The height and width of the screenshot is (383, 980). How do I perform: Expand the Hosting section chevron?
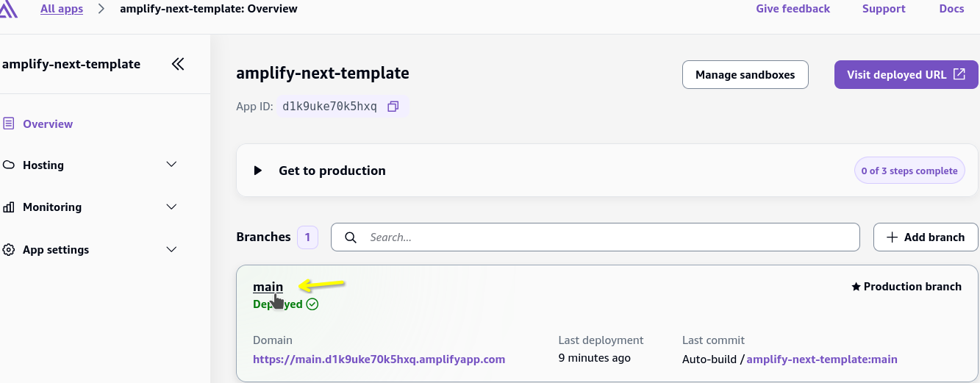pos(172,165)
